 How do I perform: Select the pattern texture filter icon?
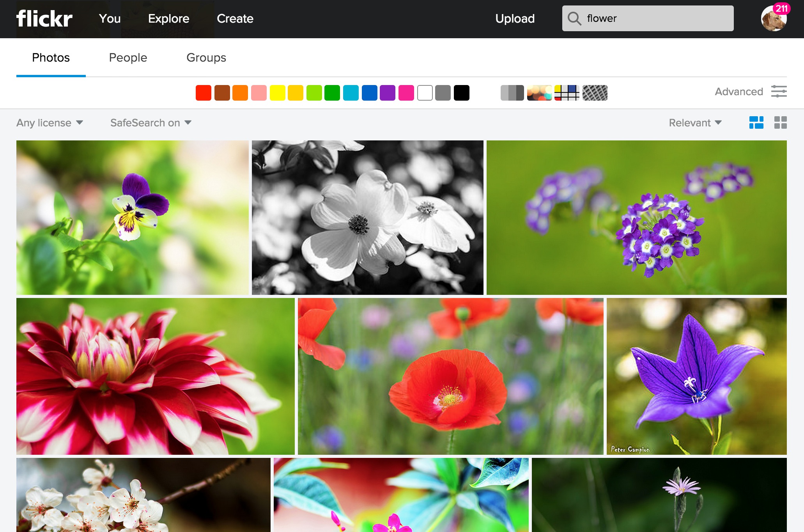pyautogui.click(x=595, y=93)
